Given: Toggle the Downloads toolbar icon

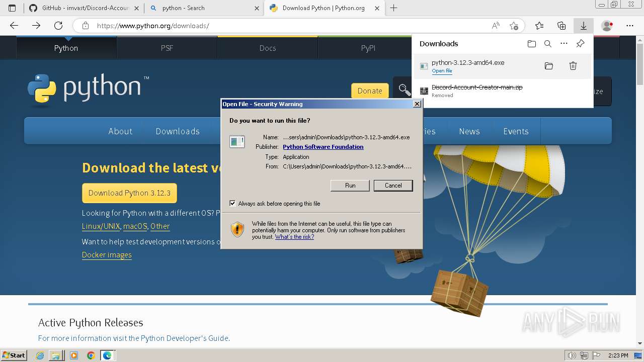Looking at the screenshot, I should pos(584,26).
